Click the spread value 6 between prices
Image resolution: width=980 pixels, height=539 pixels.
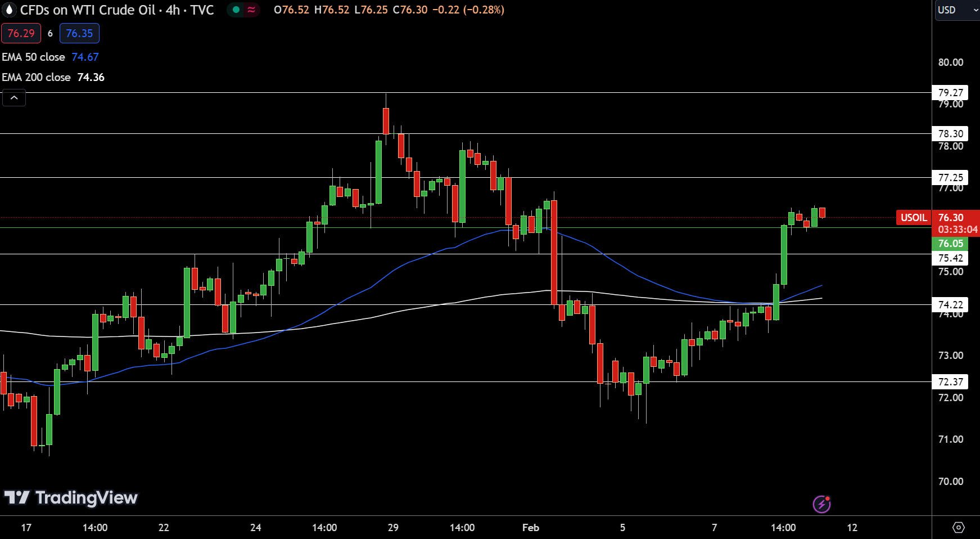[x=50, y=33]
